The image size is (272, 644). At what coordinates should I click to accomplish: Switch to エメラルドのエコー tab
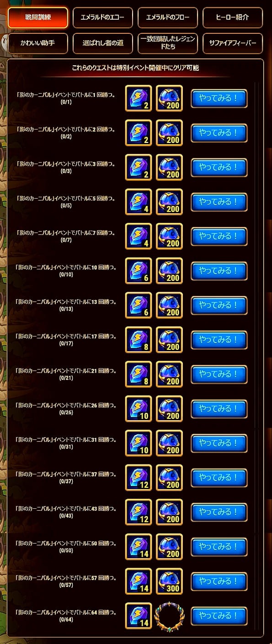click(103, 18)
